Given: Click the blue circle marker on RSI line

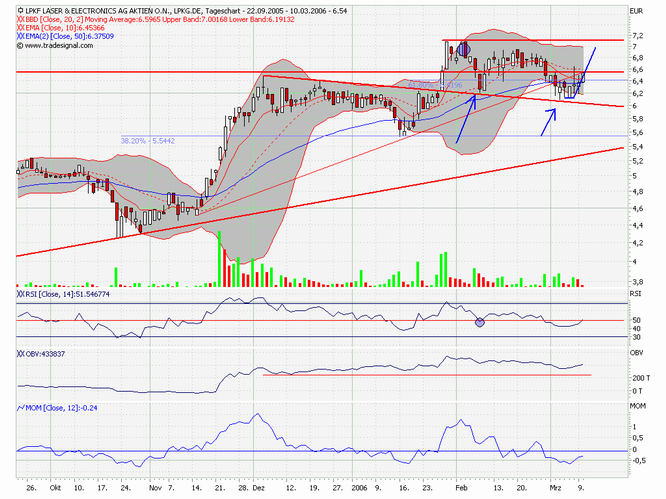Looking at the screenshot, I should coord(480,322).
